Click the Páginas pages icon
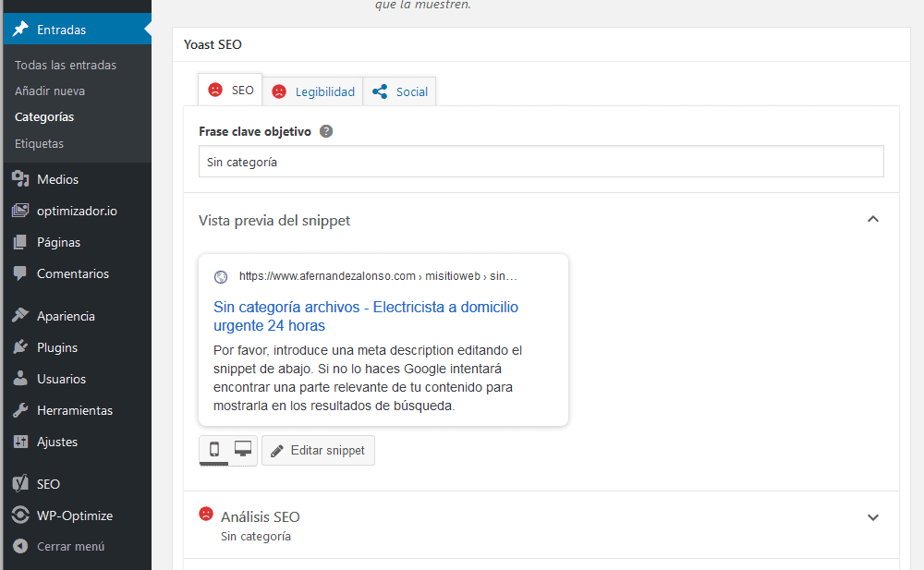 [20, 242]
